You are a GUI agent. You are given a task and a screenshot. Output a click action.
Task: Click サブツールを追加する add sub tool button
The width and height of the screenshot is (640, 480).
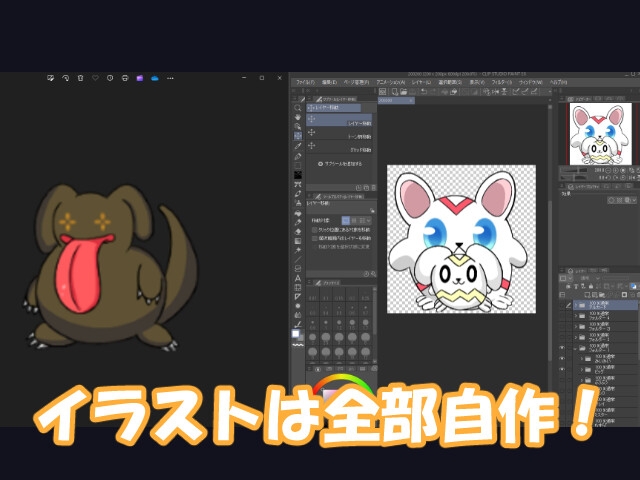tap(341, 162)
